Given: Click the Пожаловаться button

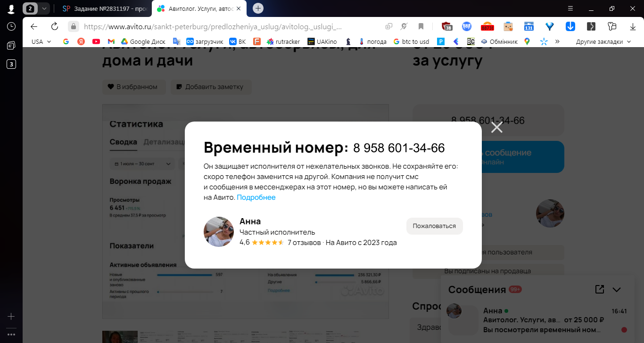Looking at the screenshot, I should [434, 226].
